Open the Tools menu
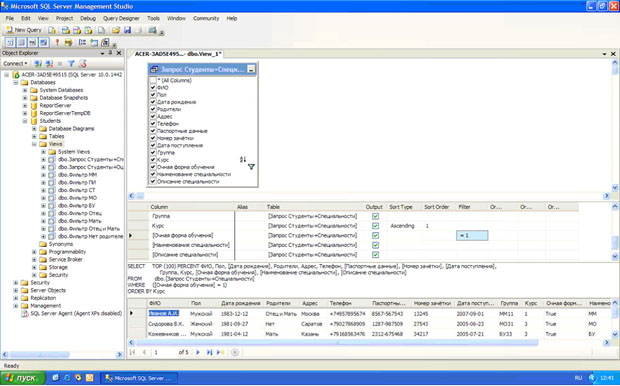This screenshot has width=620, height=386. [153, 18]
